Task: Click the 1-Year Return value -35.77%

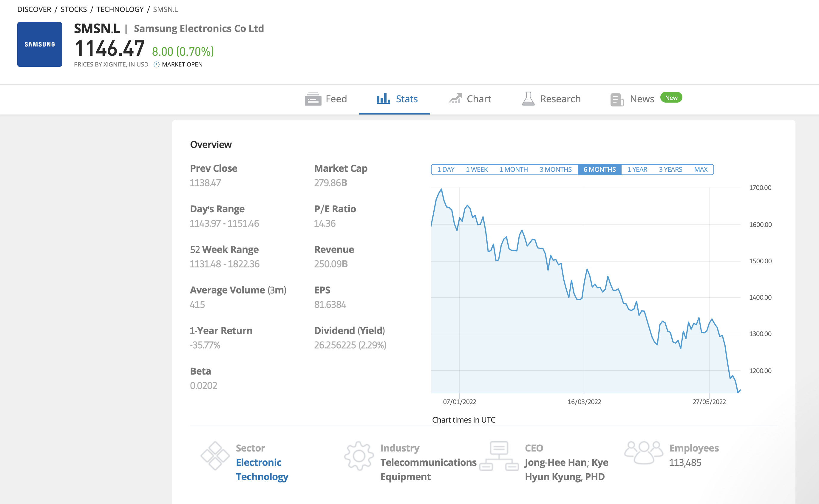Action: pos(205,345)
